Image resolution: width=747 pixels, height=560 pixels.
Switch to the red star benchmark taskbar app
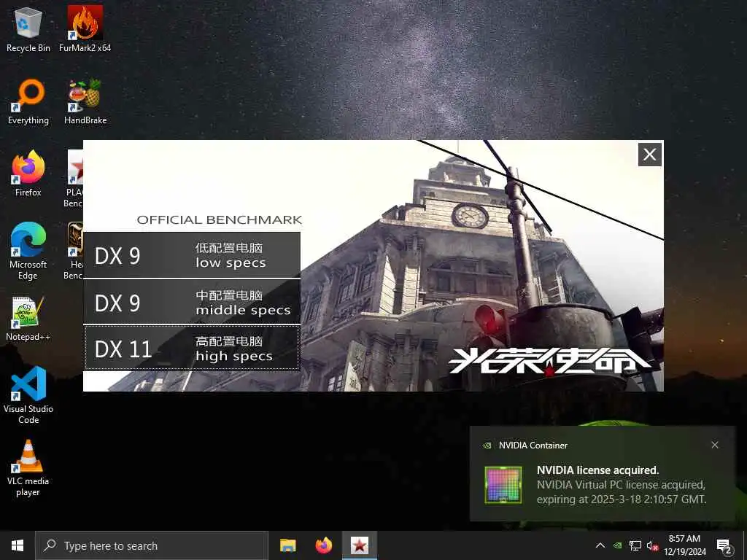(x=359, y=545)
